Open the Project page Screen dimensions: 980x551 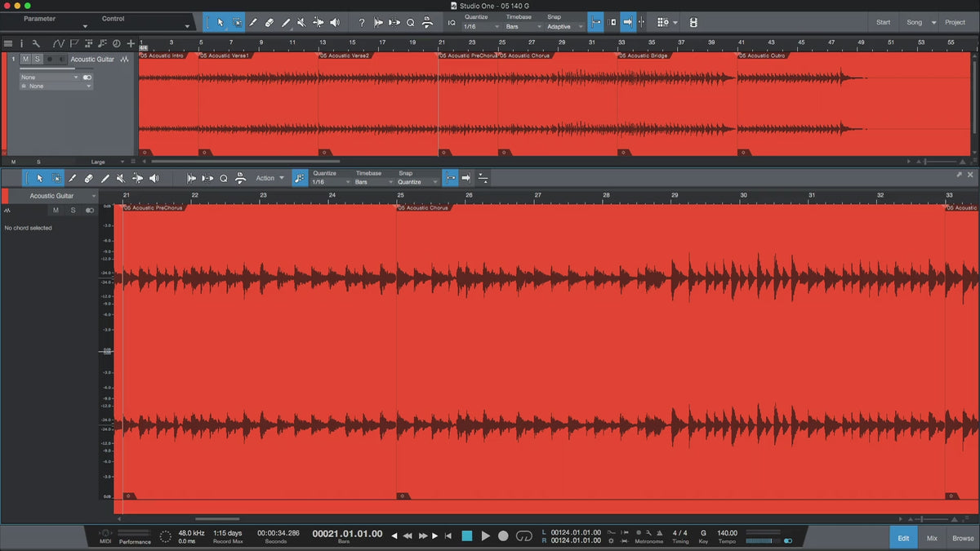[955, 22]
